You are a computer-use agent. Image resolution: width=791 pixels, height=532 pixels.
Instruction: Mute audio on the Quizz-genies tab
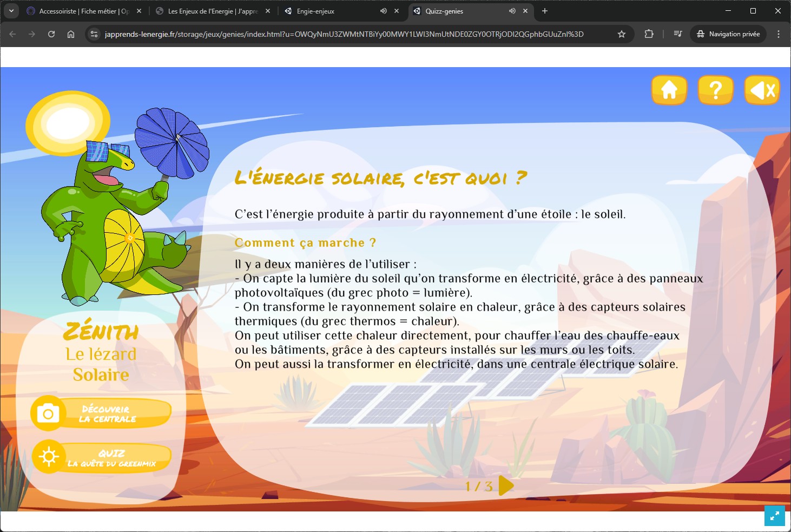coord(512,11)
